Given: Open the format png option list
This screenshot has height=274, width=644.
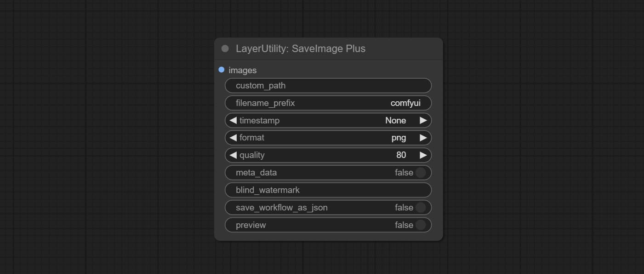Looking at the screenshot, I should tap(399, 138).
